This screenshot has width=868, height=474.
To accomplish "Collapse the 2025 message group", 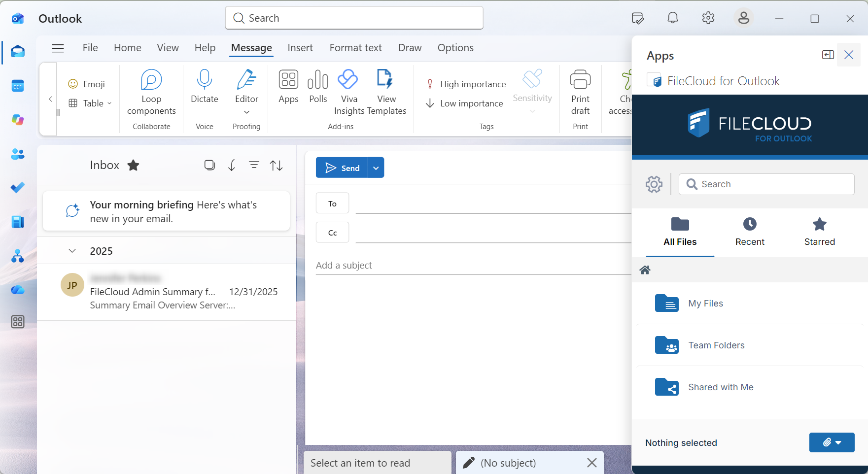I will 72,251.
